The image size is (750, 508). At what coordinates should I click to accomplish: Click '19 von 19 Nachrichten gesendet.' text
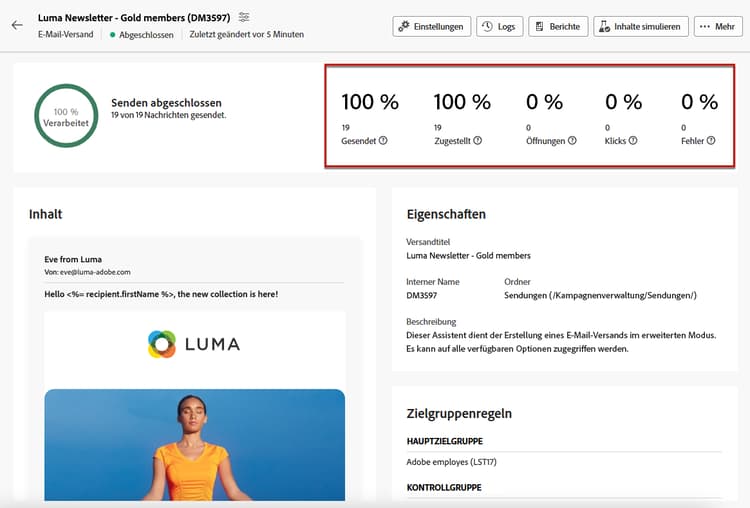168,115
